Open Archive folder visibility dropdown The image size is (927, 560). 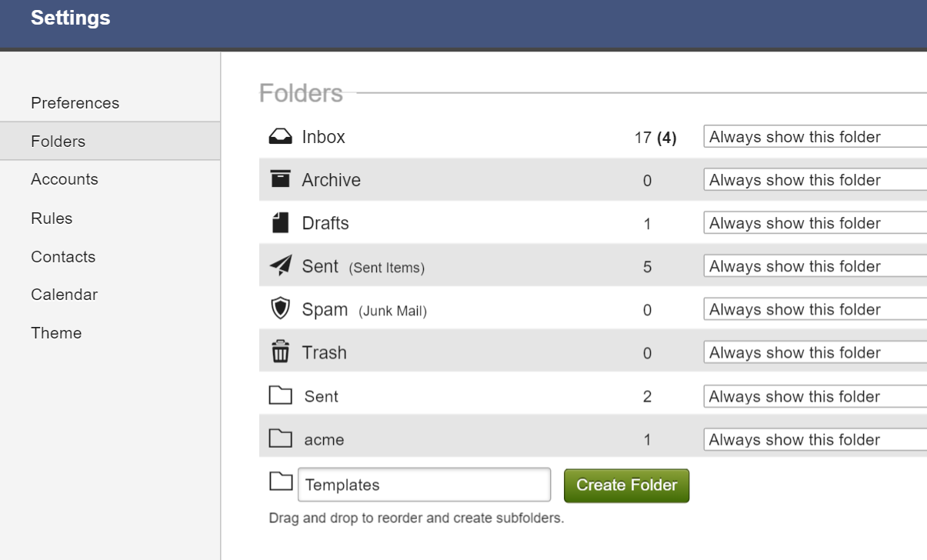pos(815,180)
